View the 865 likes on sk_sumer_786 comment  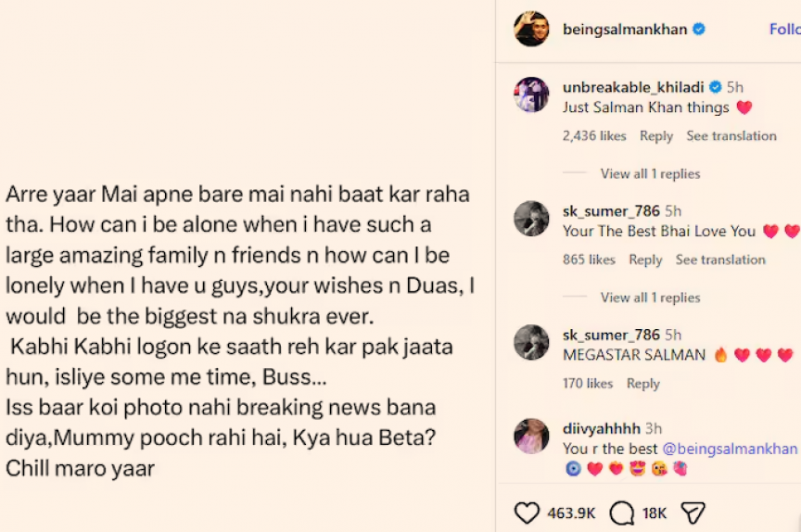pyautogui.click(x=589, y=260)
